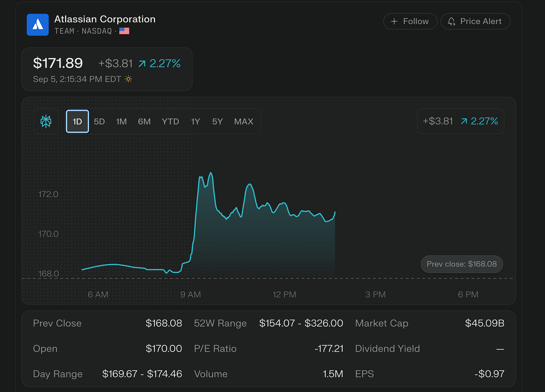This screenshot has height=392, width=545.
Task: Click the sun market-open icon
Action: coord(128,79)
